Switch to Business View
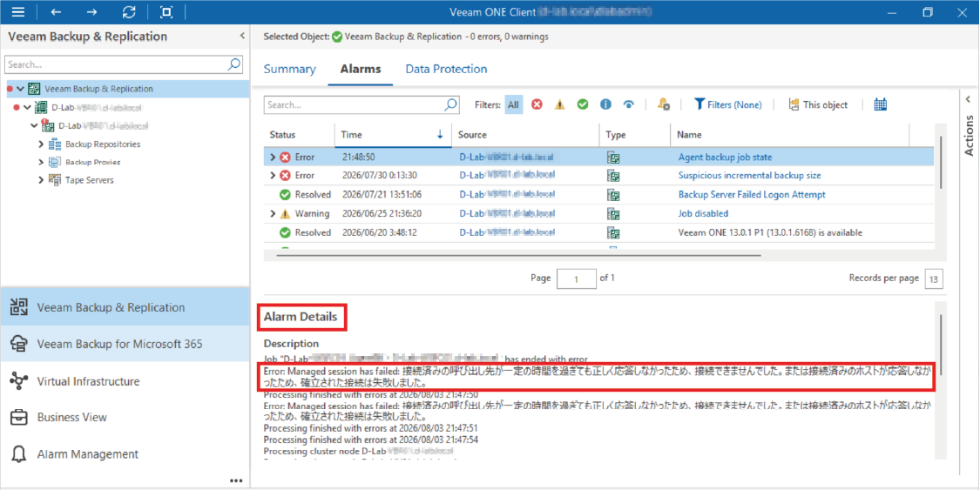Image resolution: width=980 pixels, height=490 pixels. [125, 417]
